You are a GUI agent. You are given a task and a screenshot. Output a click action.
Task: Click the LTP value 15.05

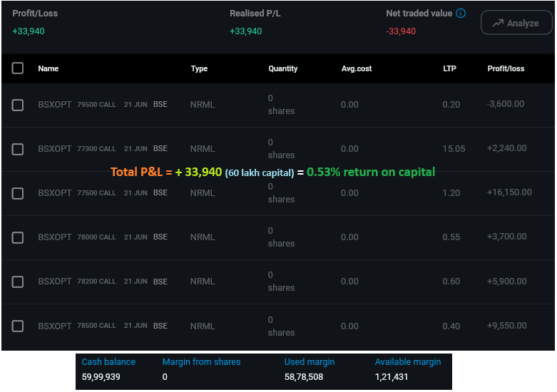coord(454,149)
